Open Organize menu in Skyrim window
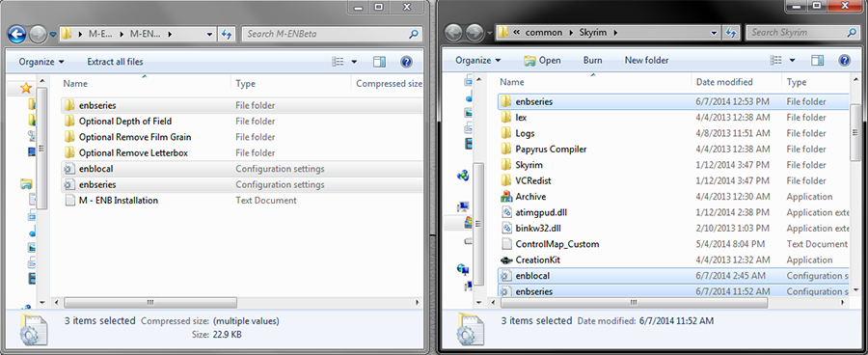 (x=478, y=61)
